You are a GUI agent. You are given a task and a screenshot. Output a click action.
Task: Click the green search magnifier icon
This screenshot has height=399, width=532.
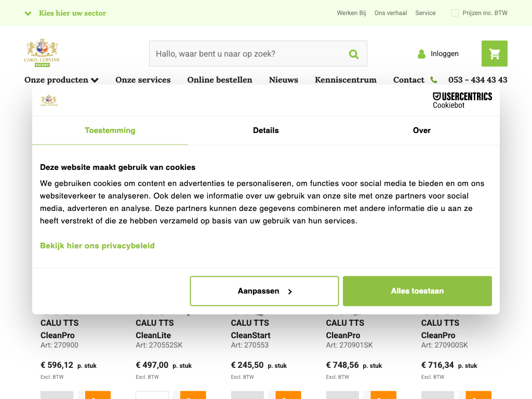354,54
